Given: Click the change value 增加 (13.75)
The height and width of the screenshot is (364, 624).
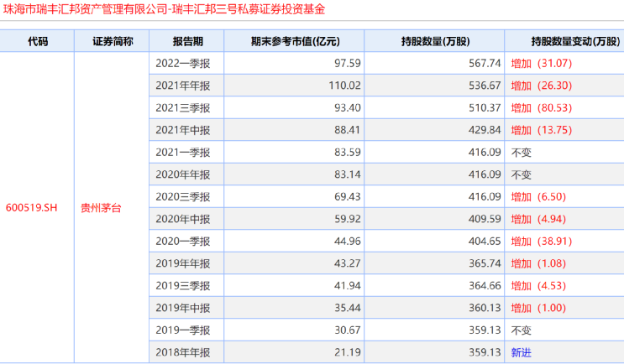Looking at the screenshot, I should pyautogui.click(x=542, y=130).
